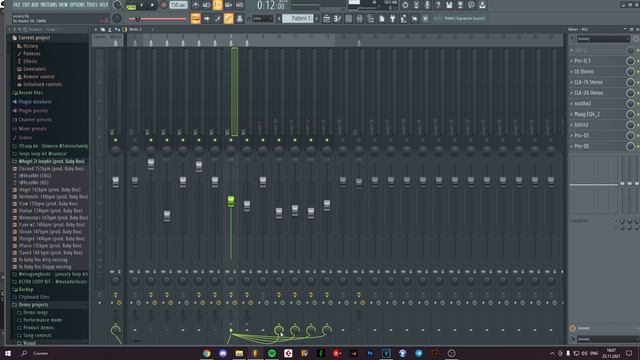Open the help question mark icon
The height and width of the screenshot is (360, 640).
(x=438, y=5)
